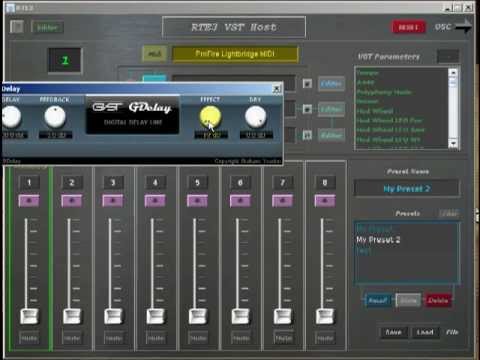The height and width of the screenshot is (360, 480).
Task: Click the channel 1 volume fader handle
Action: pos(29,316)
